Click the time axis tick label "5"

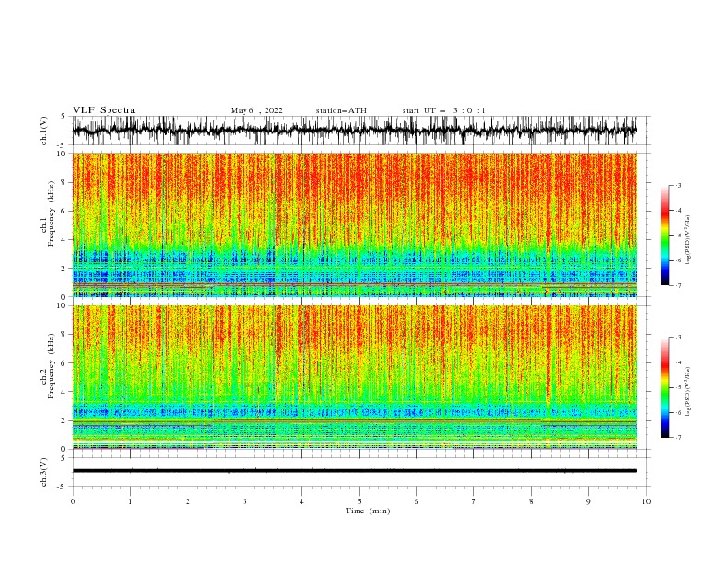(359, 501)
